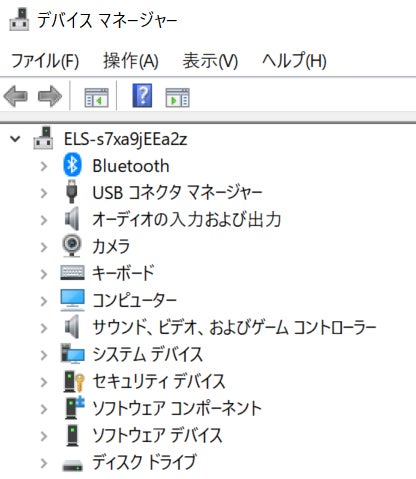This screenshot has width=416, height=479.
Task: Collapse the ELS-s7xa9jEEa2z root node
Action: [x=15, y=139]
